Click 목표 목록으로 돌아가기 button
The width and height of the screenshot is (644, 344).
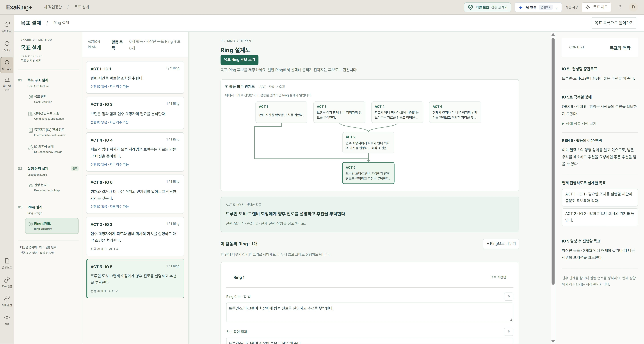(x=614, y=23)
